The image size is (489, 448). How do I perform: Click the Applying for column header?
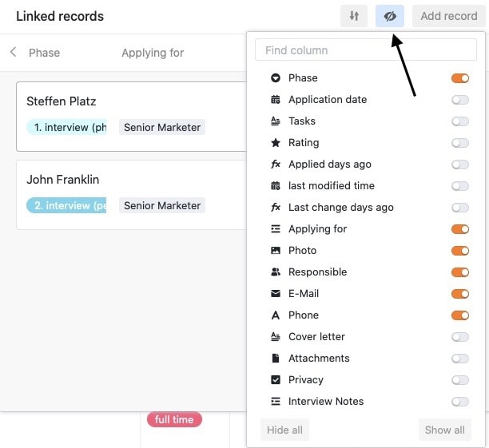click(153, 53)
